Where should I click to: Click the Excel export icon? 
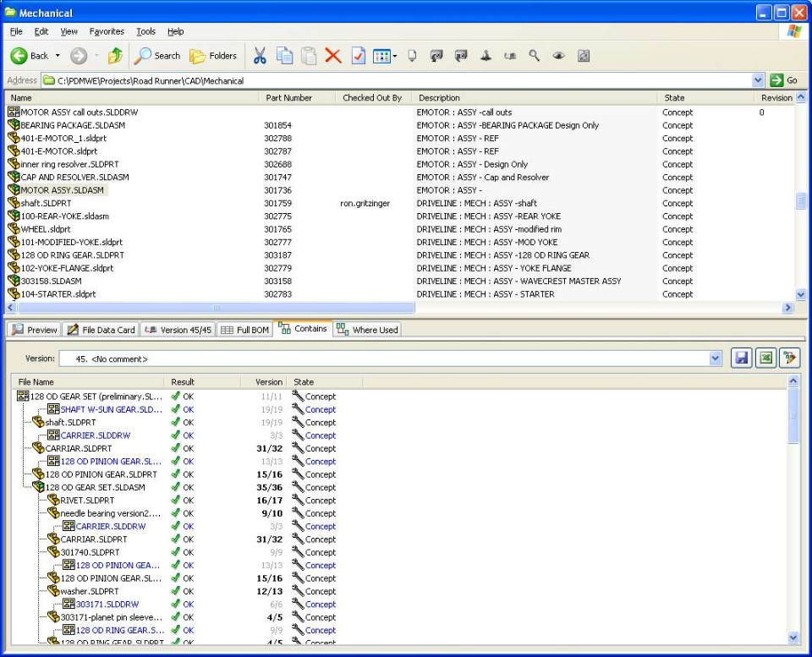coord(765,359)
